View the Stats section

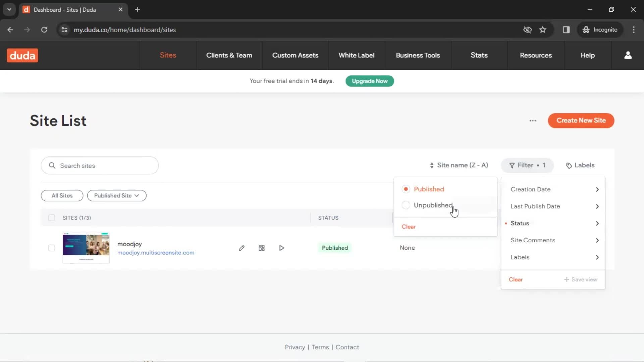[479, 55]
